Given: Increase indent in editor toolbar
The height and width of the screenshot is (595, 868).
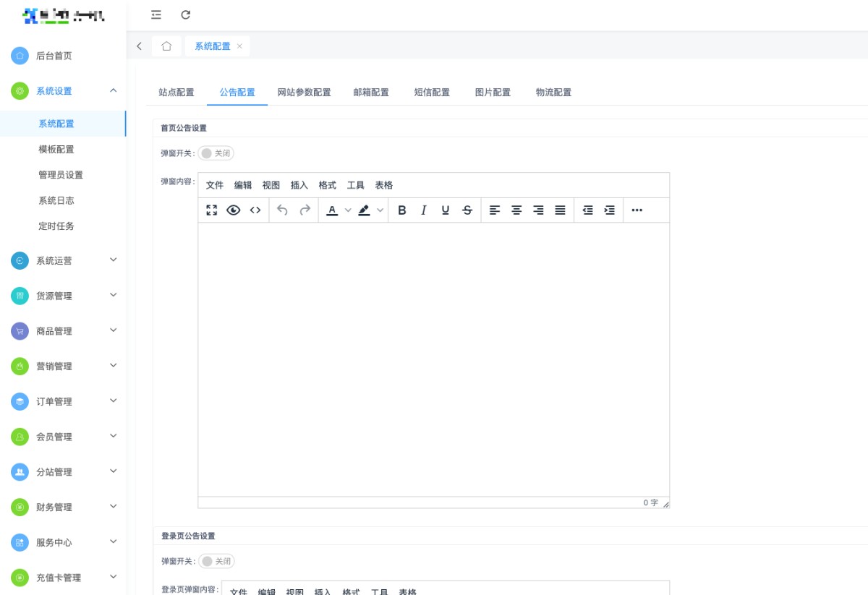Looking at the screenshot, I should 610,210.
